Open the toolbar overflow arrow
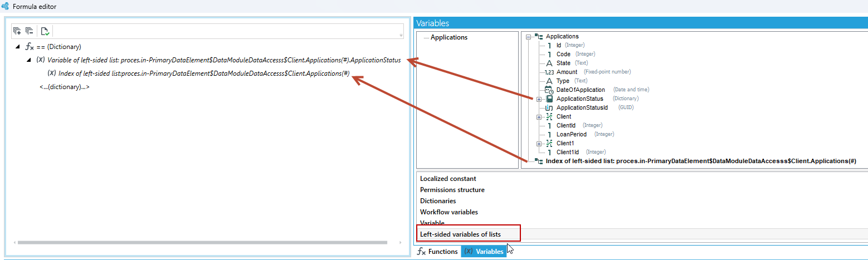 click(401, 36)
